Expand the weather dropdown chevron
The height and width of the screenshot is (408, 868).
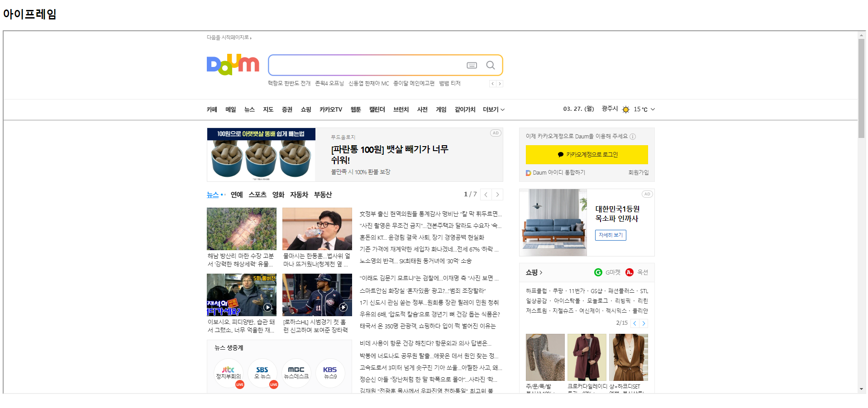coord(653,109)
